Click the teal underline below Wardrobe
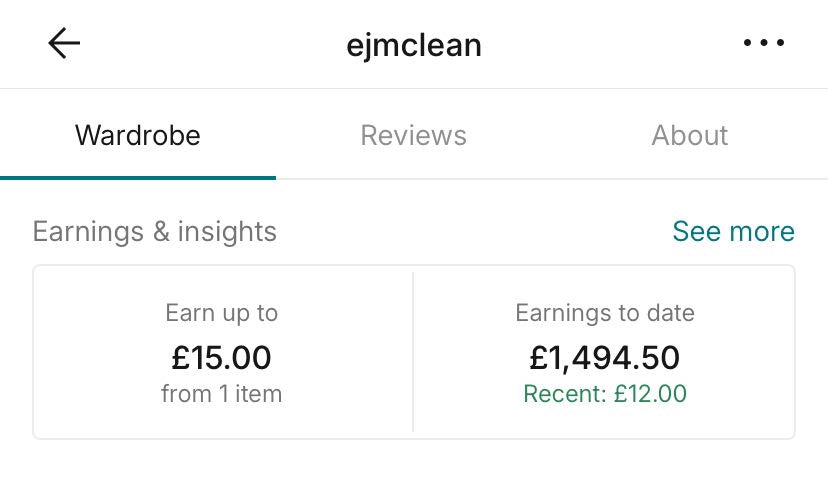Viewport: 828px width, 503px height. tap(138, 177)
